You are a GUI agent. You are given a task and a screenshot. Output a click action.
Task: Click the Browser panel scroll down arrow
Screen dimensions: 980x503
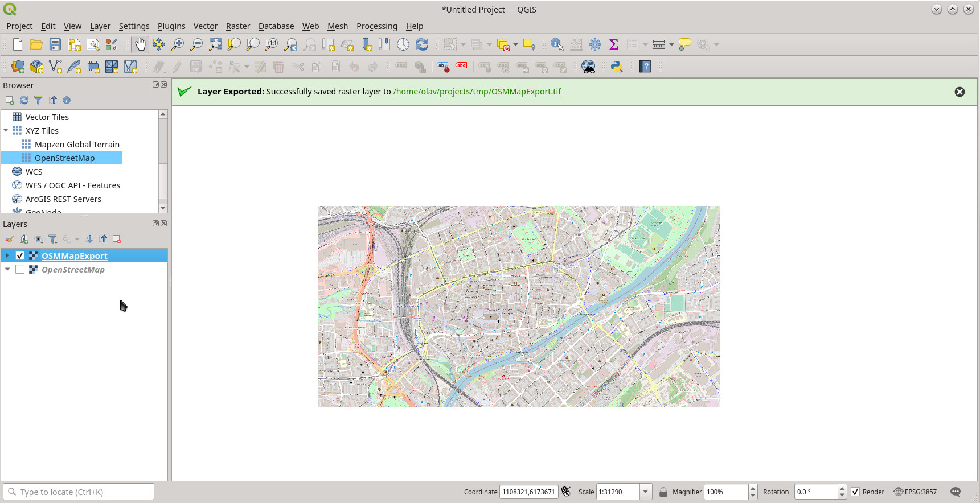(163, 208)
